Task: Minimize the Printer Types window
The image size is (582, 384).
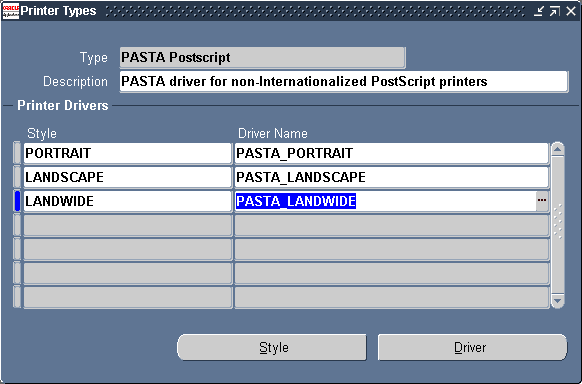Action: pyautogui.click(x=539, y=11)
